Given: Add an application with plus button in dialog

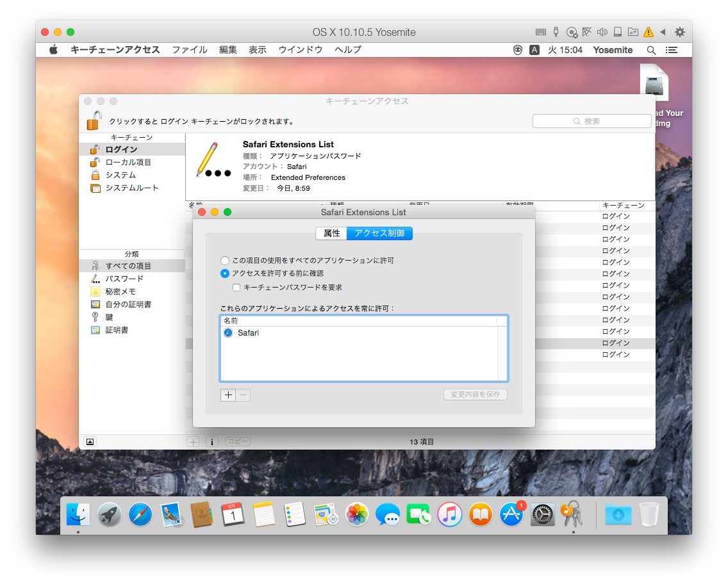Looking at the screenshot, I should click(228, 395).
